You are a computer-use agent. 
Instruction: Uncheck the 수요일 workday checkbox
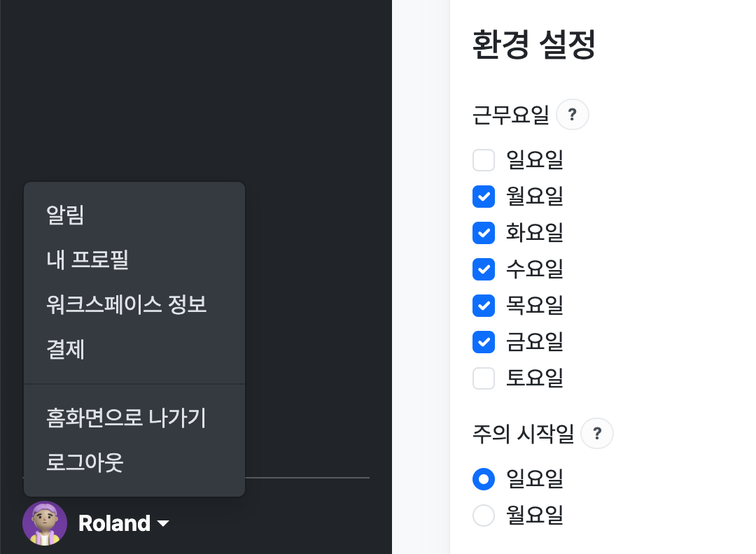pos(484,269)
